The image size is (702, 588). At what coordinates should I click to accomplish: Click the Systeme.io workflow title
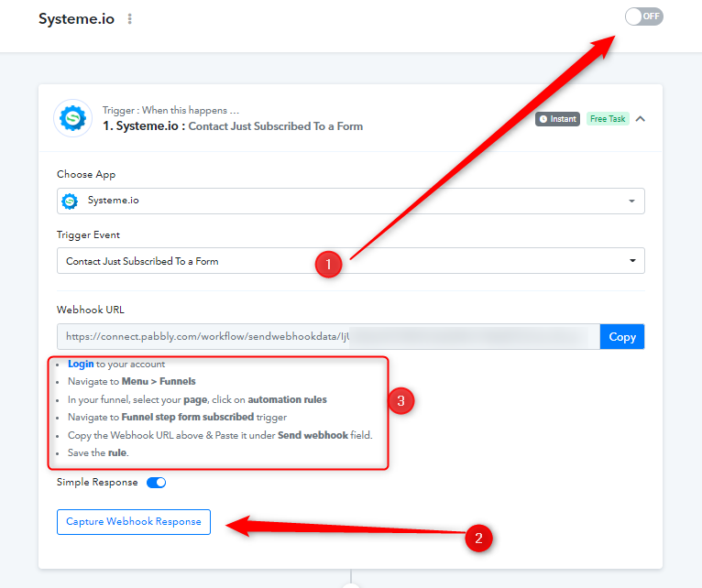(76, 19)
